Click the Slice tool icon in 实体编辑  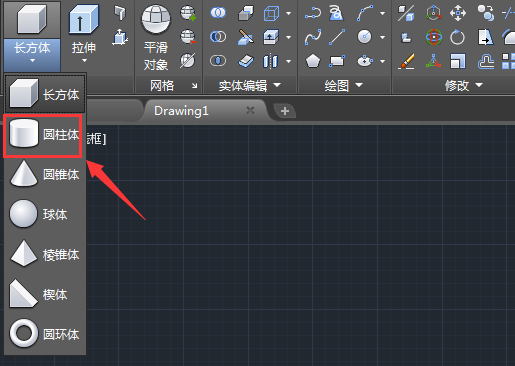pyautogui.click(x=246, y=37)
